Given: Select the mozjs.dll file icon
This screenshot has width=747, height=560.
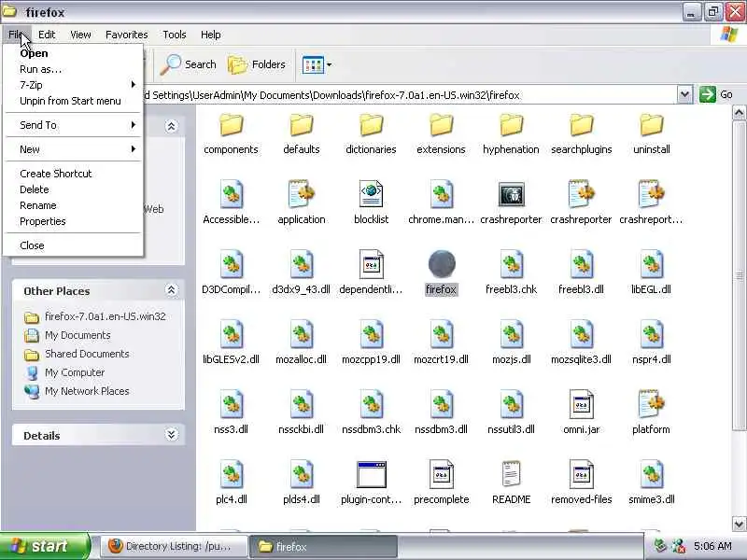Looking at the screenshot, I should (511, 334).
